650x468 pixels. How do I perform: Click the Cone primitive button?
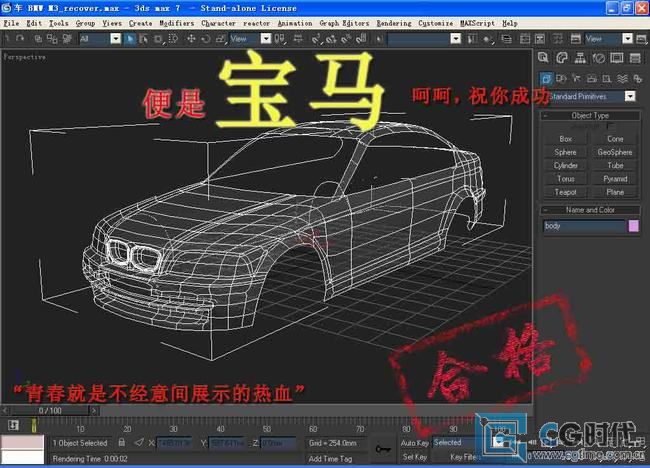pyautogui.click(x=615, y=139)
